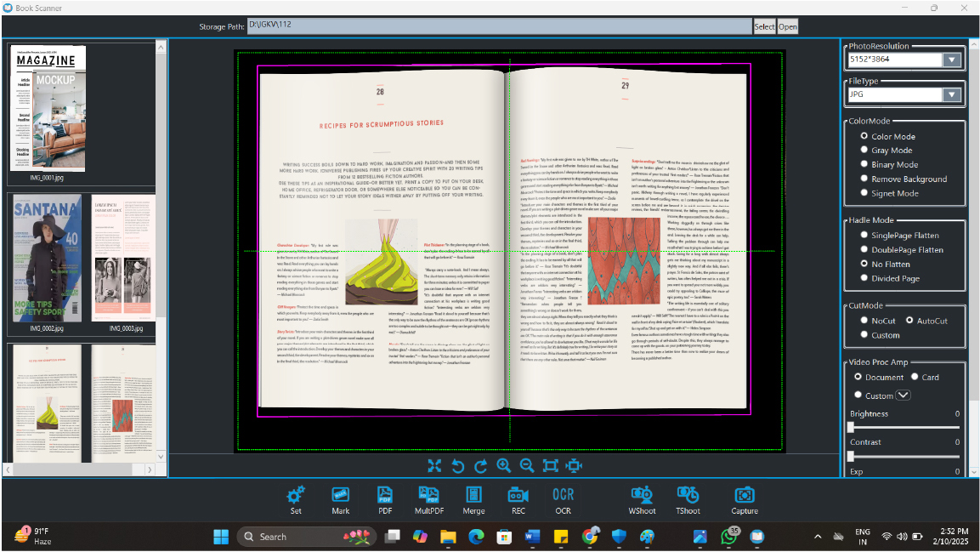Run OCR text recognition

coord(563,495)
